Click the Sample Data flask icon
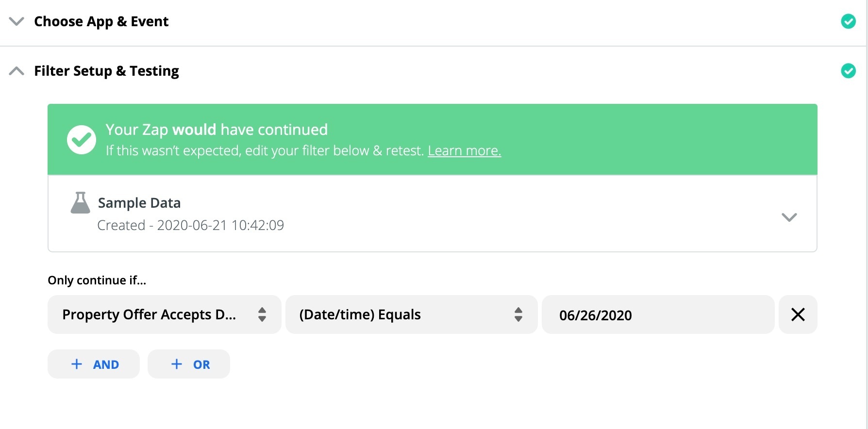The height and width of the screenshot is (429, 868). point(81,203)
